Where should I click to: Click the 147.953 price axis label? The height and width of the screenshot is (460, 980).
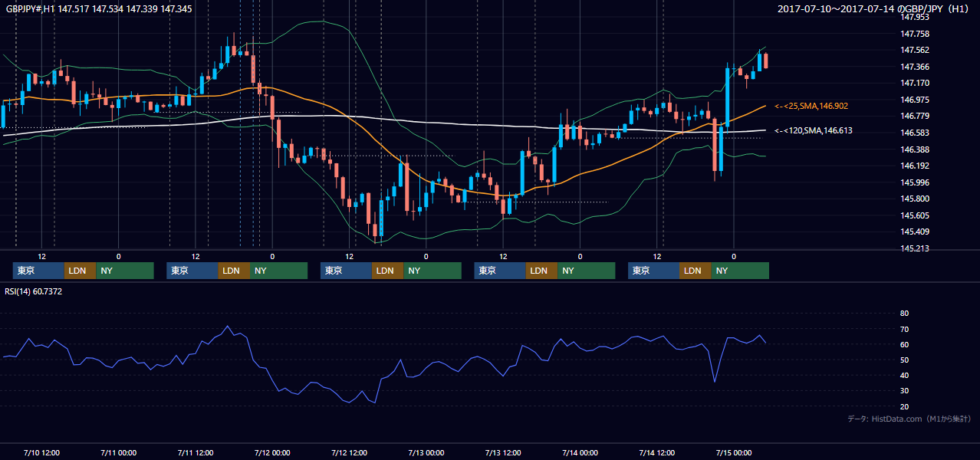pyautogui.click(x=914, y=17)
